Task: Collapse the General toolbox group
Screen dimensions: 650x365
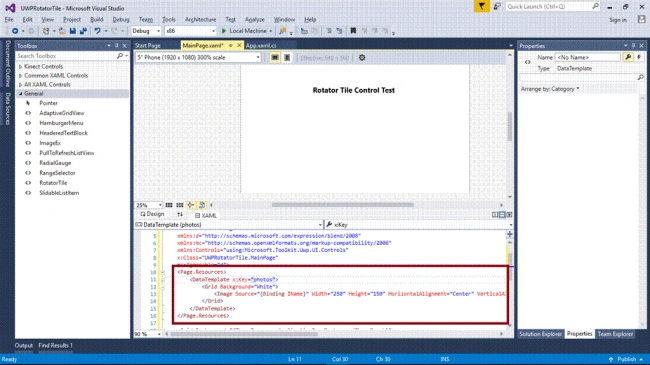Action: tap(20, 94)
